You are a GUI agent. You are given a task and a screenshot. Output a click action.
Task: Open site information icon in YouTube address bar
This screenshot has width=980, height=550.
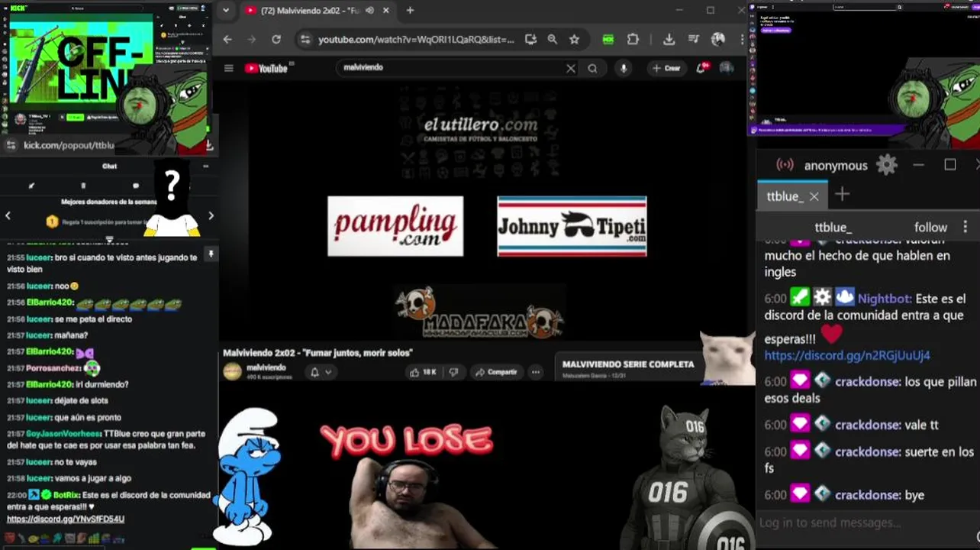(x=305, y=40)
